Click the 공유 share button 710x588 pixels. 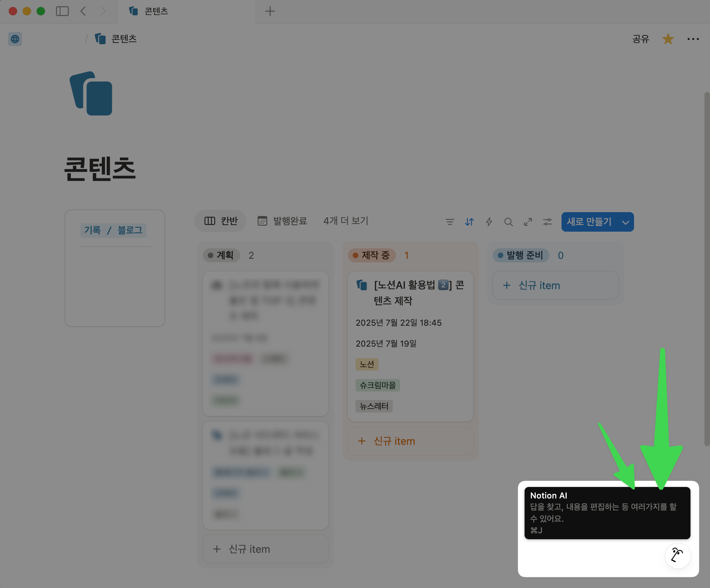[641, 39]
